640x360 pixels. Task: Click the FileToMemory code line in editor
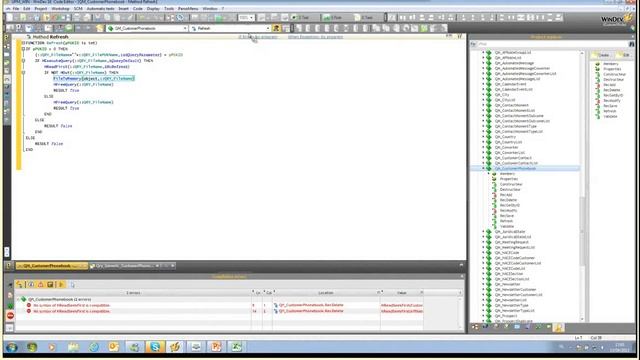[x=93, y=78]
